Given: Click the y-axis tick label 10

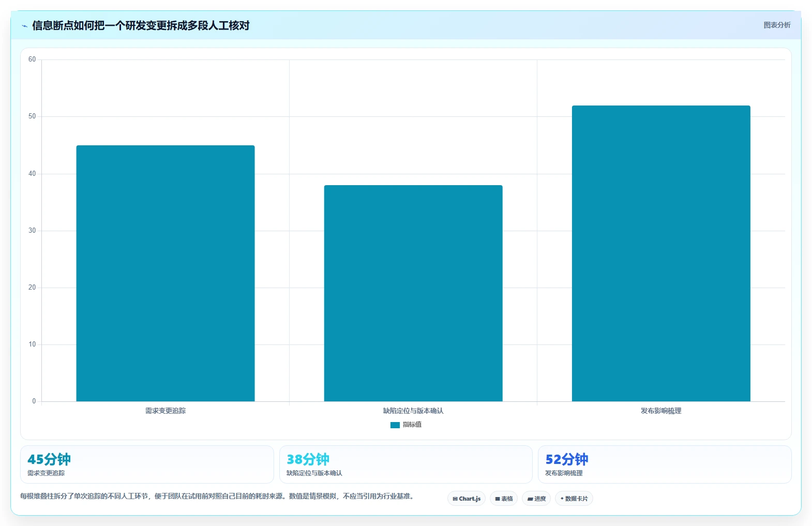Looking at the screenshot, I should 32,344.
